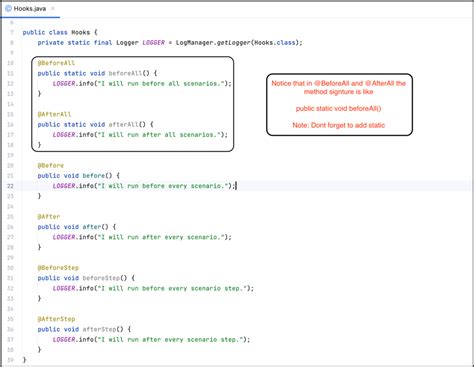Place cursor on afterAll() method name
The height and width of the screenshot is (367, 474).
[123, 124]
